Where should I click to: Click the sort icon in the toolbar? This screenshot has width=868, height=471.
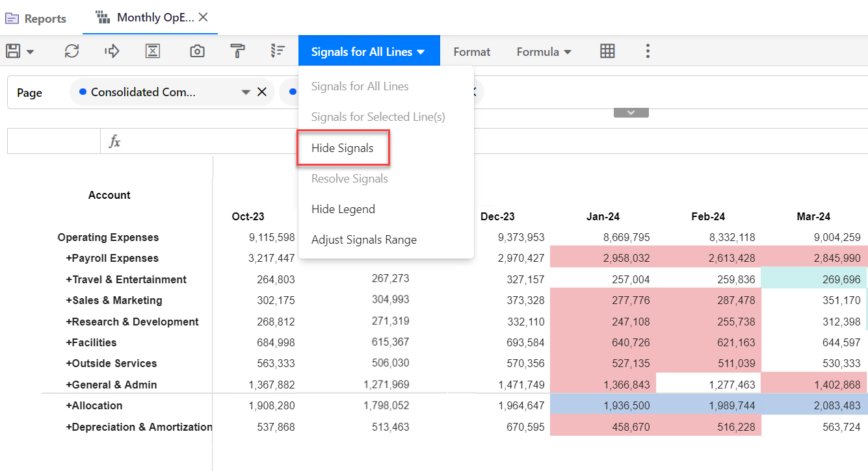click(x=278, y=51)
